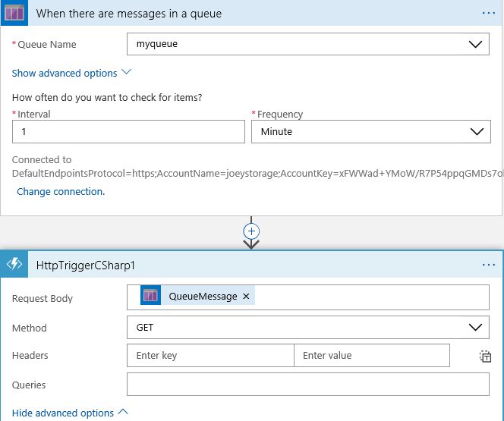Click the Change connection link
Viewport: 504px width, 421px height.
click(x=61, y=191)
